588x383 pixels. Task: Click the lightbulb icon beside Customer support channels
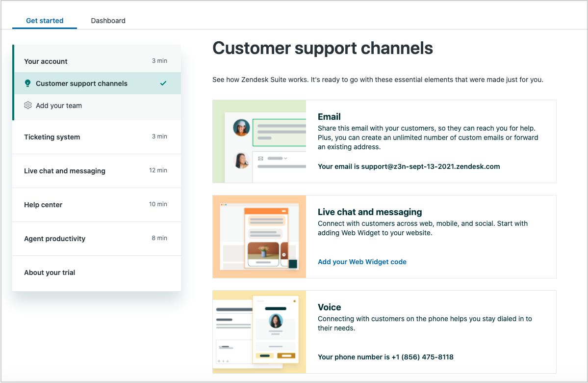[x=28, y=83]
